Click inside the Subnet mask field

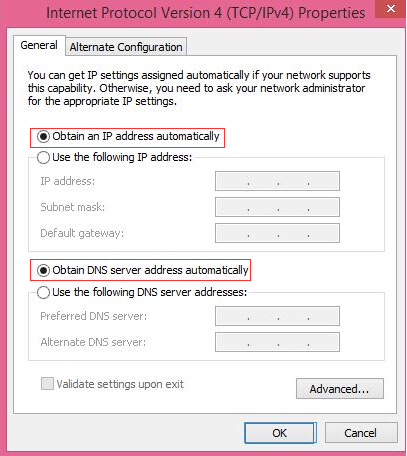click(x=277, y=207)
